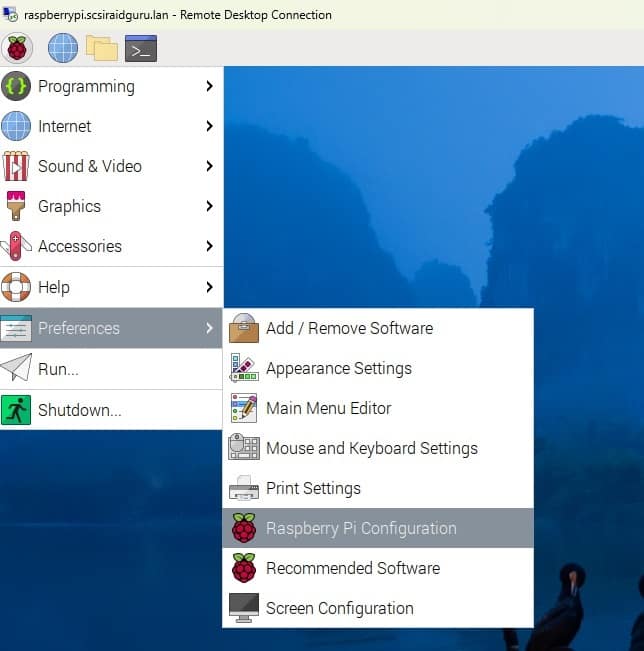Expand the Graphics submenu arrow

point(209,206)
